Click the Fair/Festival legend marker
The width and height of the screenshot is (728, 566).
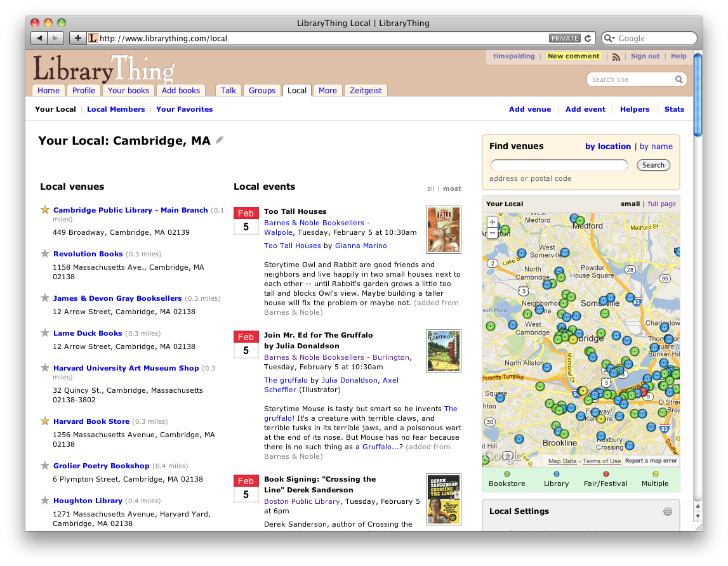pos(606,474)
